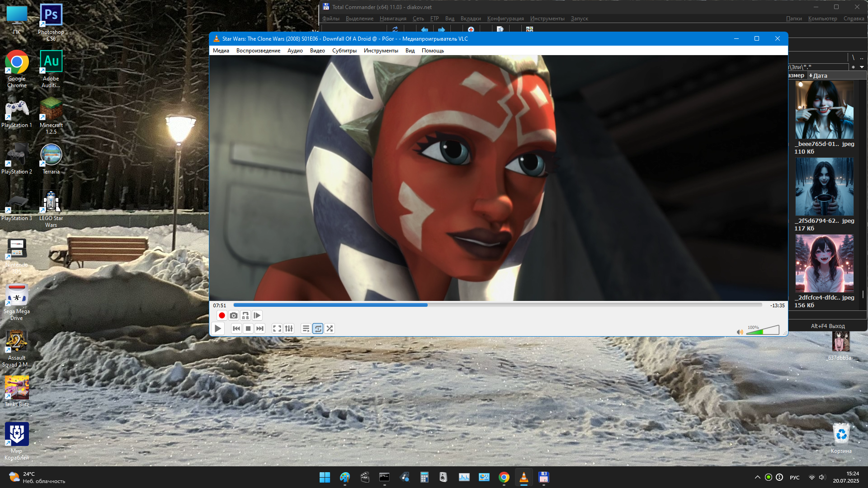Click the frame-by-frame button
Screen dimensions: 868x488
tap(257, 316)
